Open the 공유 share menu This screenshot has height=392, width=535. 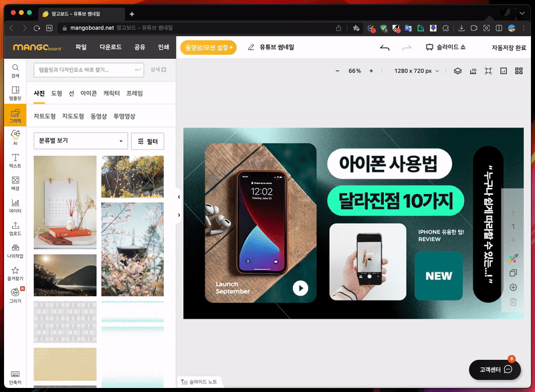140,47
